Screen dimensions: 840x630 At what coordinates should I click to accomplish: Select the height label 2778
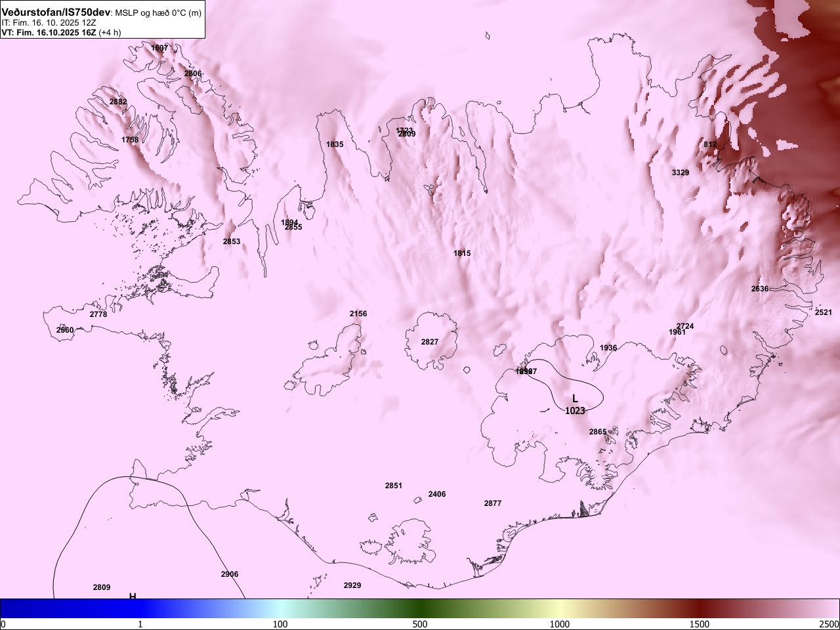[98, 314]
